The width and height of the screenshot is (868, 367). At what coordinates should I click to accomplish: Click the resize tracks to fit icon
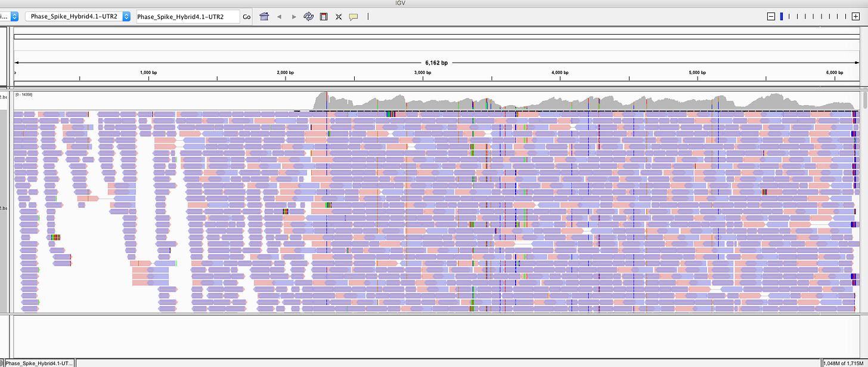click(339, 17)
